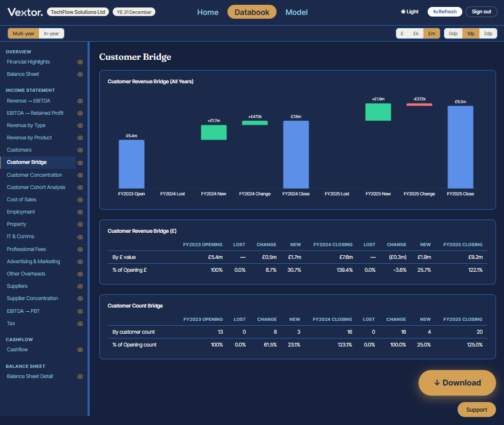Toggle eye icon beside Other Overheads
Image resolution: width=504 pixels, height=425 pixels.
pyautogui.click(x=81, y=274)
